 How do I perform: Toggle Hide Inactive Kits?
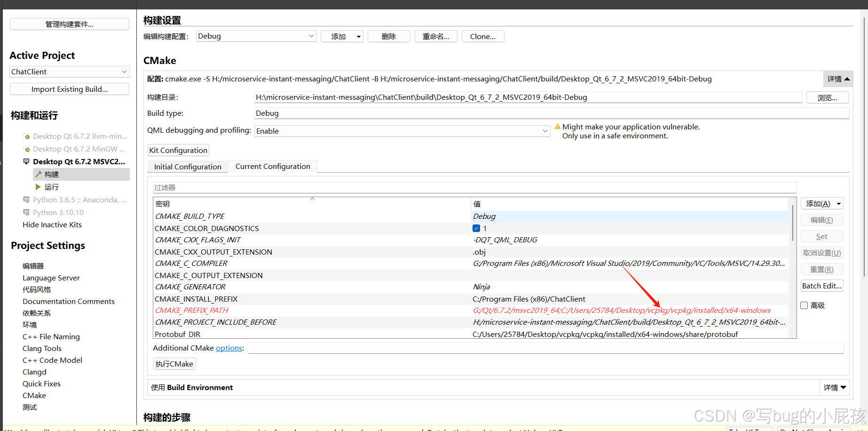tap(52, 224)
